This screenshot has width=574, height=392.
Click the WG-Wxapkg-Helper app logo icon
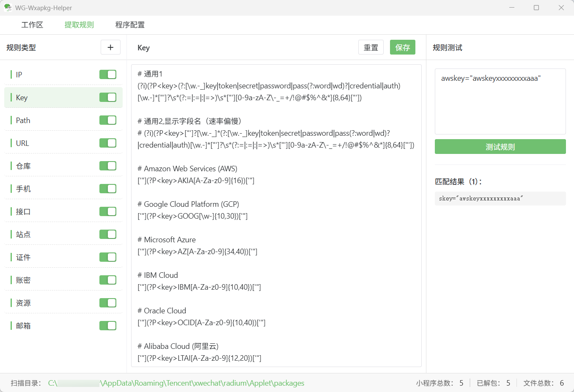pos(8,8)
